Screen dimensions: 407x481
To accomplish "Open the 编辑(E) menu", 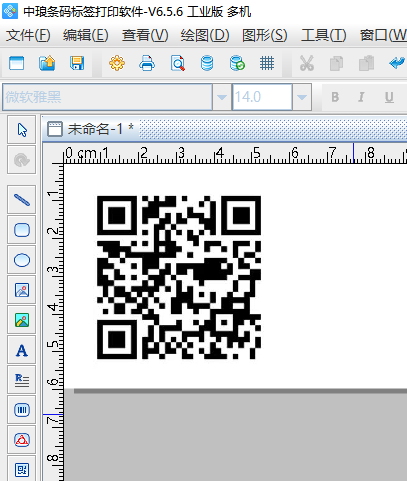I will (86, 35).
